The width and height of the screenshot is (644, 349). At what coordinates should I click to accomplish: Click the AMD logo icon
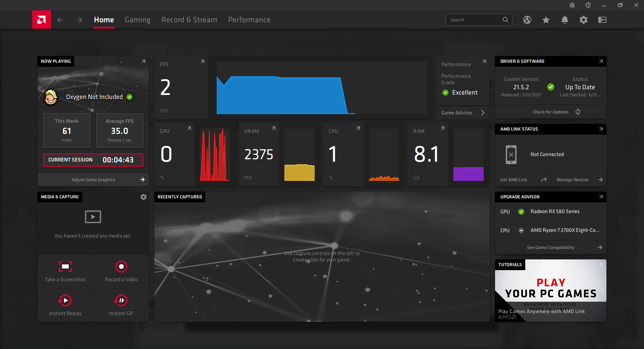pyautogui.click(x=42, y=20)
